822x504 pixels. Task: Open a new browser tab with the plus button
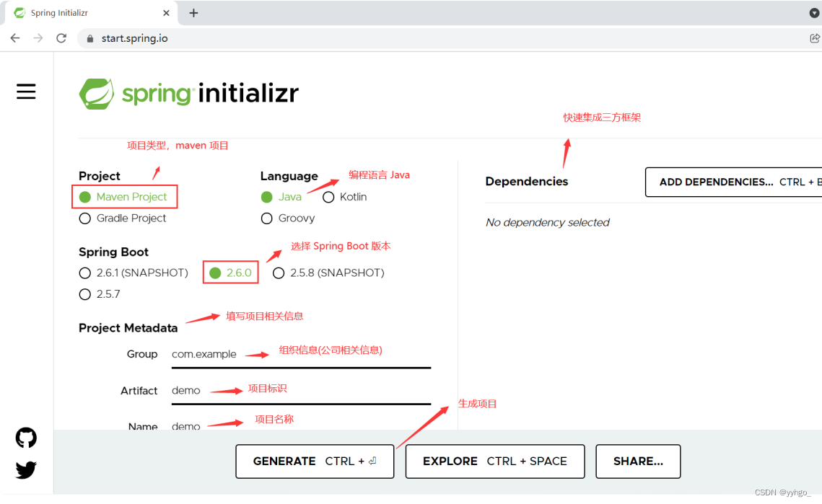pos(193,13)
